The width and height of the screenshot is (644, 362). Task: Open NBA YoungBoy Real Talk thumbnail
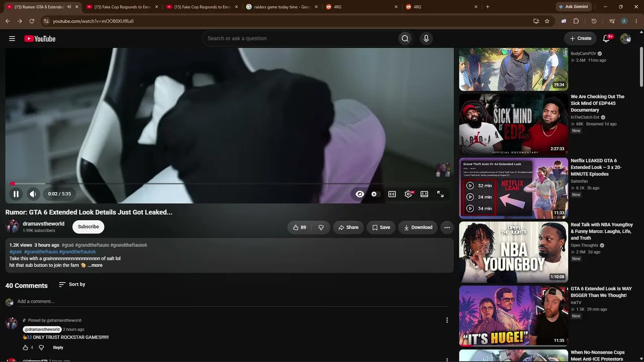pyautogui.click(x=513, y=252)
